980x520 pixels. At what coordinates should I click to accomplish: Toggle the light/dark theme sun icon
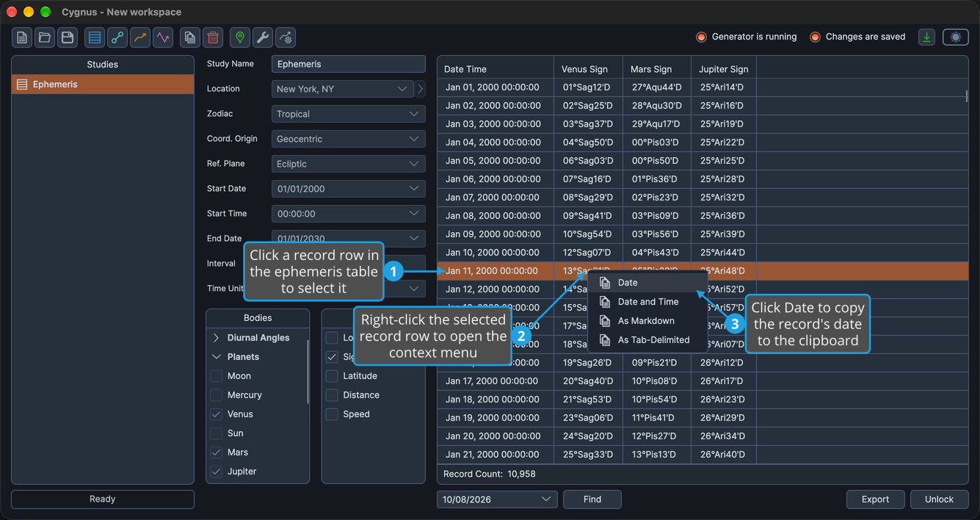tap(956, 37)
